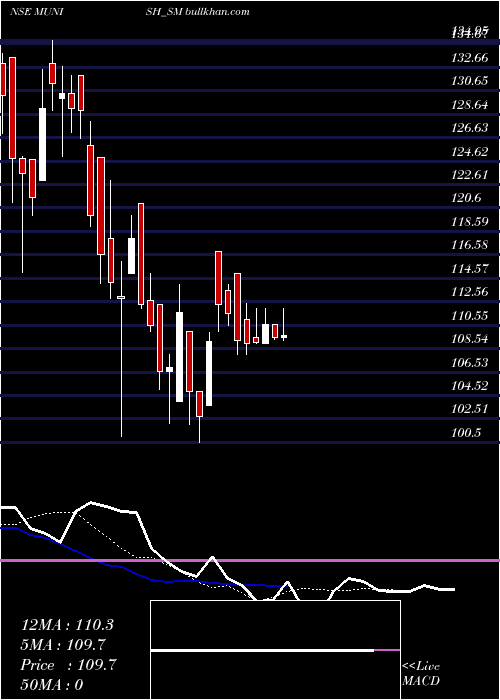Select the 120.6 price axis label
The image size is (500, 700).
467,198
